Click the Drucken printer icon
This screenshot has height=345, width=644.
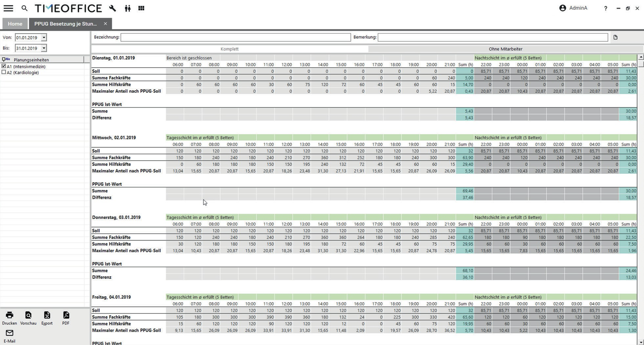(x=10, y=315)
